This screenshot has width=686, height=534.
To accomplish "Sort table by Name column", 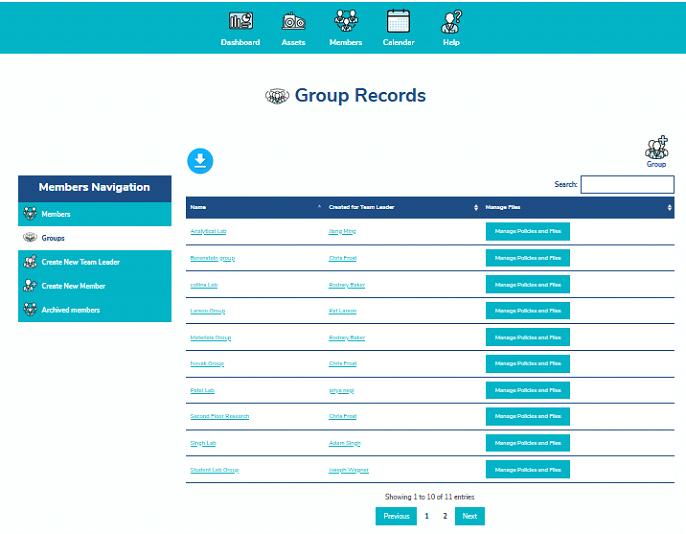I will (x=255, y=207).
